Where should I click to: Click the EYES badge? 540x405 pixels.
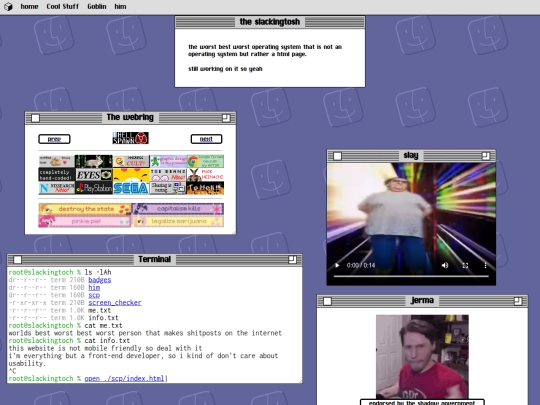click(94, 175)
